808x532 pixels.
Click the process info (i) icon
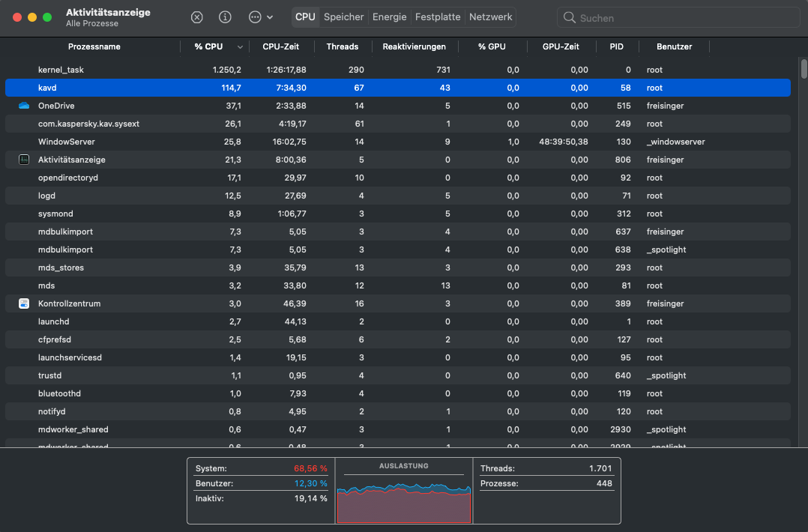pyautogui.click(x=225, y=17)
